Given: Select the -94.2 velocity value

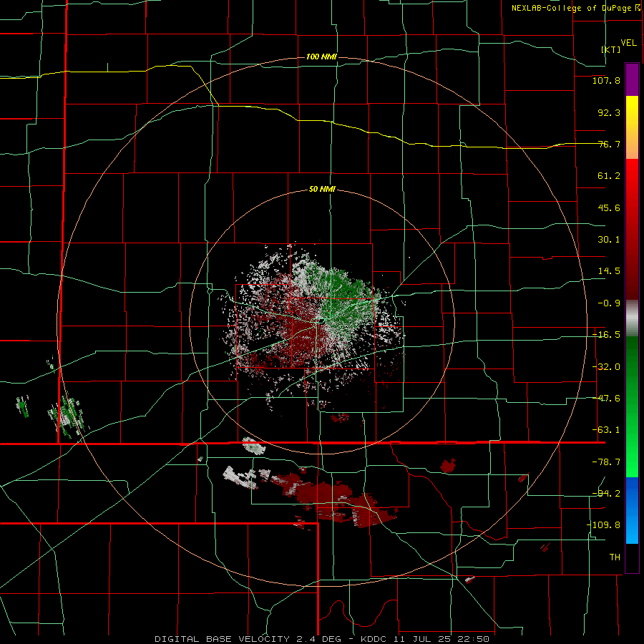Looking at the screenshot, I should click(x=606, y=493).
